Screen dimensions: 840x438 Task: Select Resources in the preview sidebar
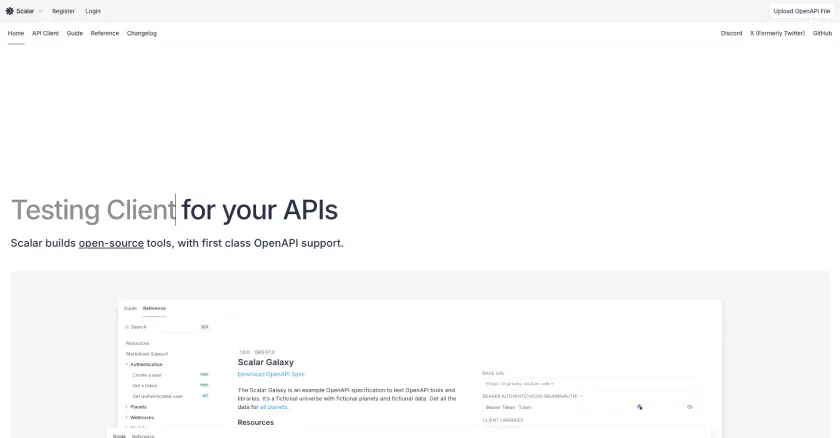point(137,343)
